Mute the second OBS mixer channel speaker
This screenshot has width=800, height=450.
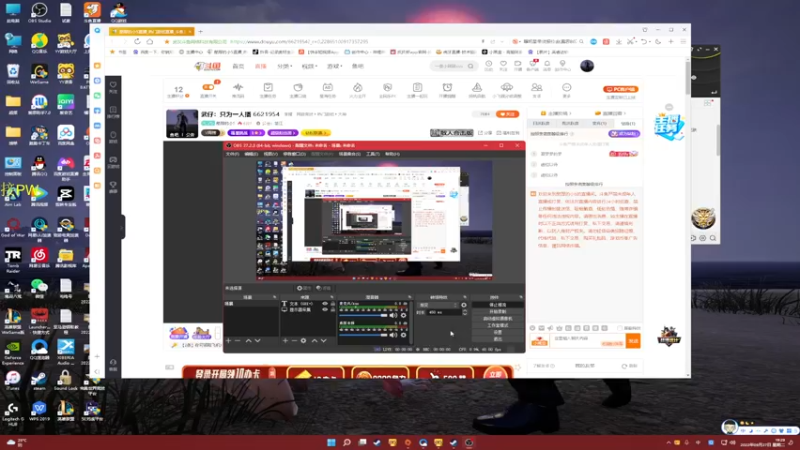(393, 335)
